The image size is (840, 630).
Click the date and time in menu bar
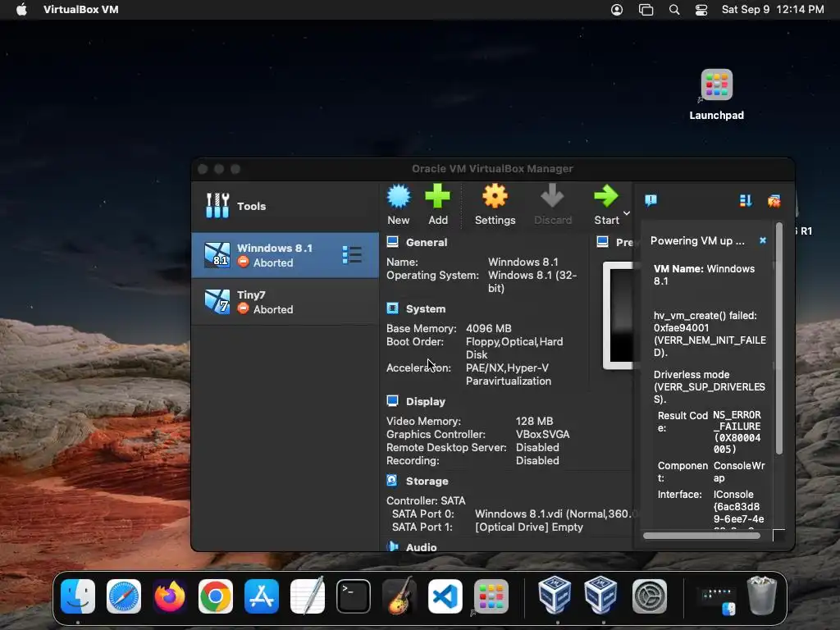773,10
